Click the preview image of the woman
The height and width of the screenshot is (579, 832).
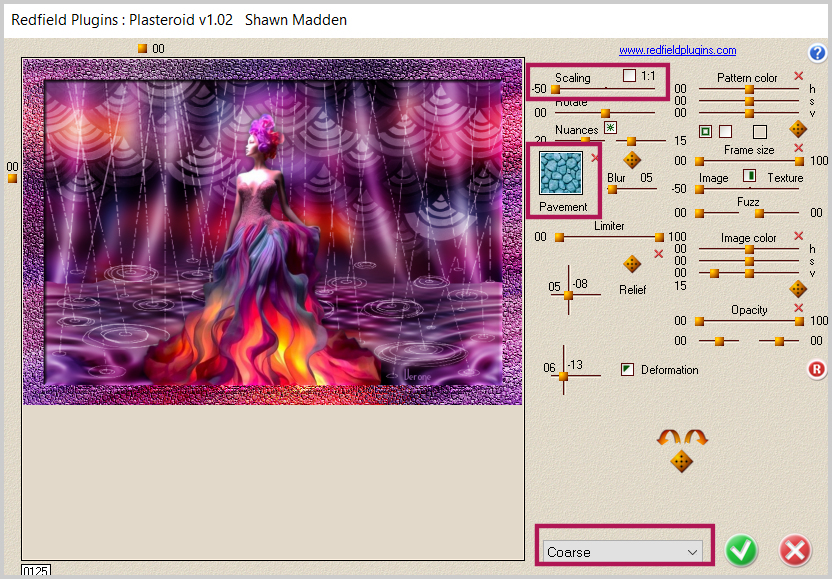[x=273, y=232]
